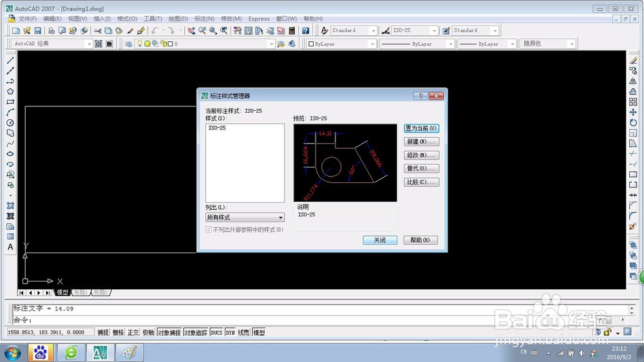Select the Mirror modify tool

[x=633, y=81]
